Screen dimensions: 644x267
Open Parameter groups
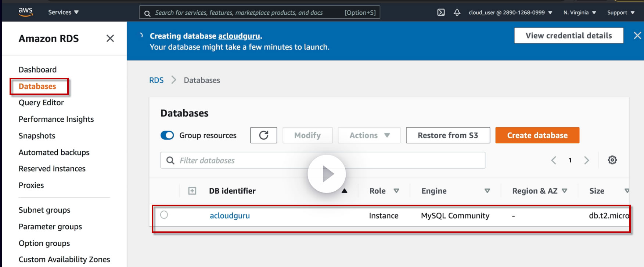50,227
